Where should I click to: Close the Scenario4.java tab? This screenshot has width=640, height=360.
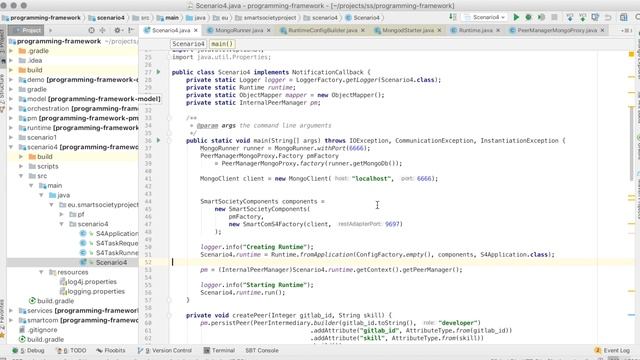(196, 30)
